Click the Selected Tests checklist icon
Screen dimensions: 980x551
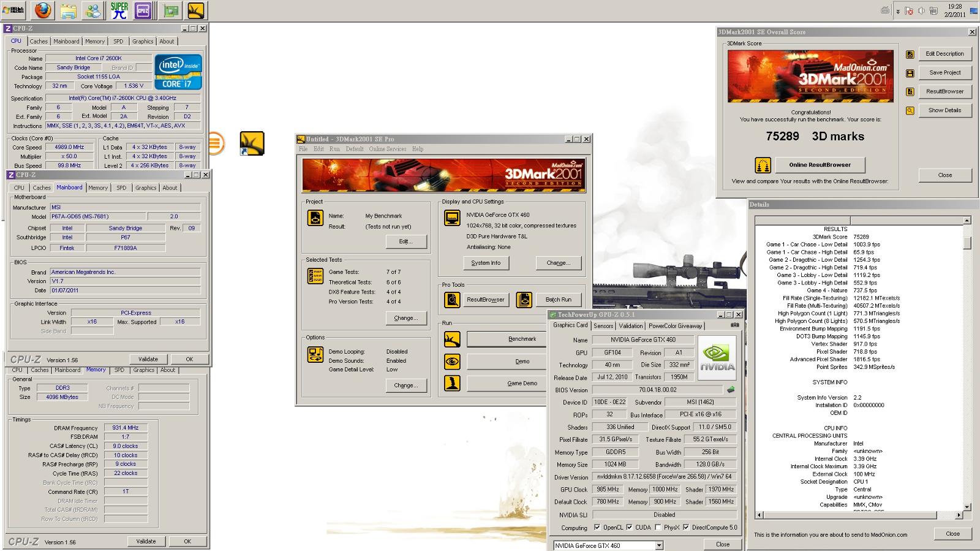coord(315,276)
